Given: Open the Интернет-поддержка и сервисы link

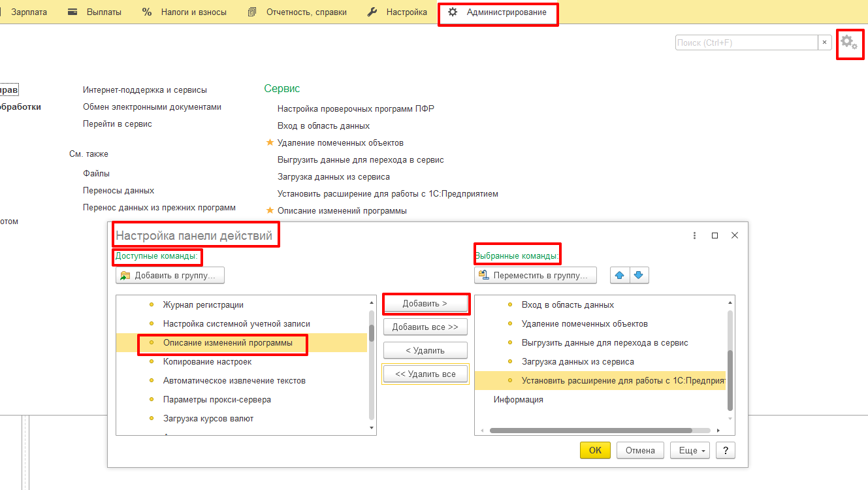Looking at the screenshot, I should click(x=144, y=90).
